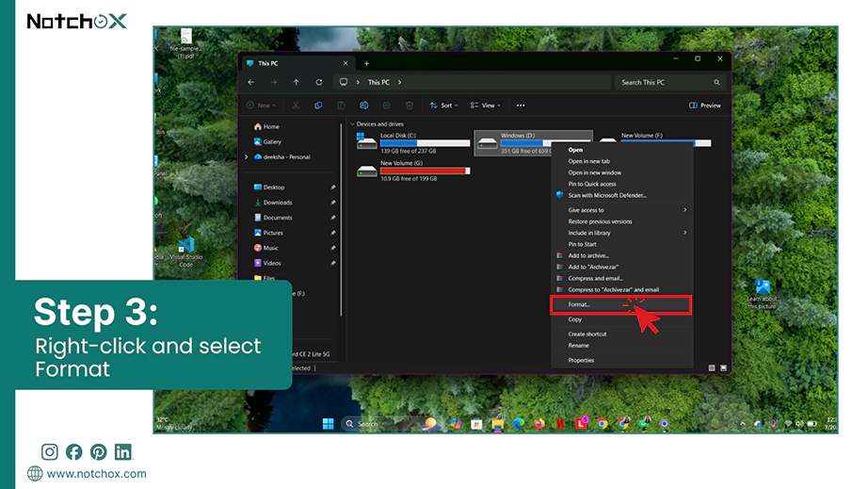Click the Delete trash icon

point(410,106)
